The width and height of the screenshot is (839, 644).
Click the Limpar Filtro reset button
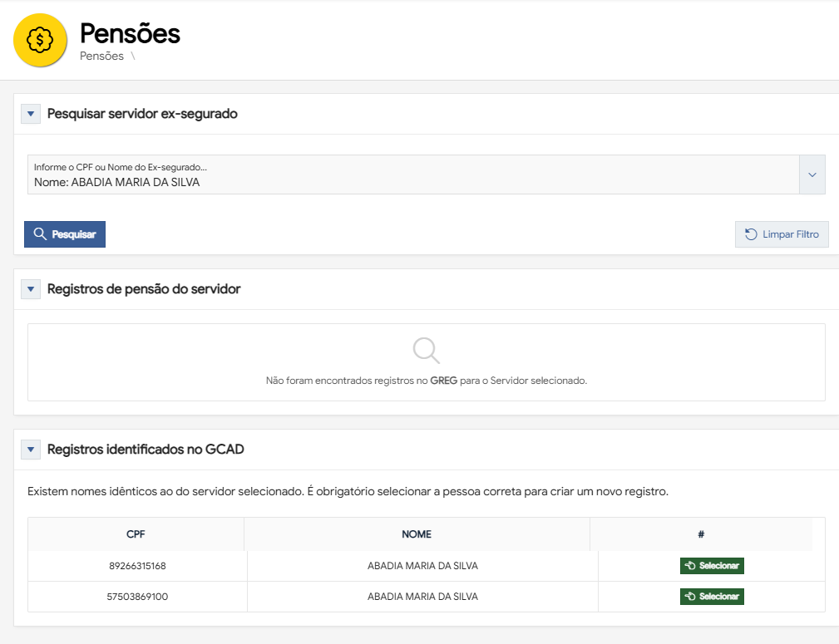click(x=782, y=234)
